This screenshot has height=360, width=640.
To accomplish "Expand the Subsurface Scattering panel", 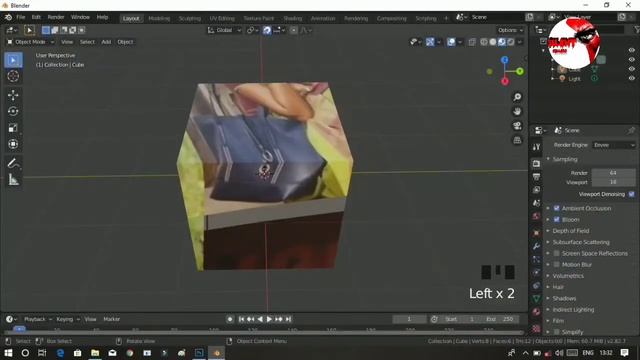I will (x=581, y=242).
